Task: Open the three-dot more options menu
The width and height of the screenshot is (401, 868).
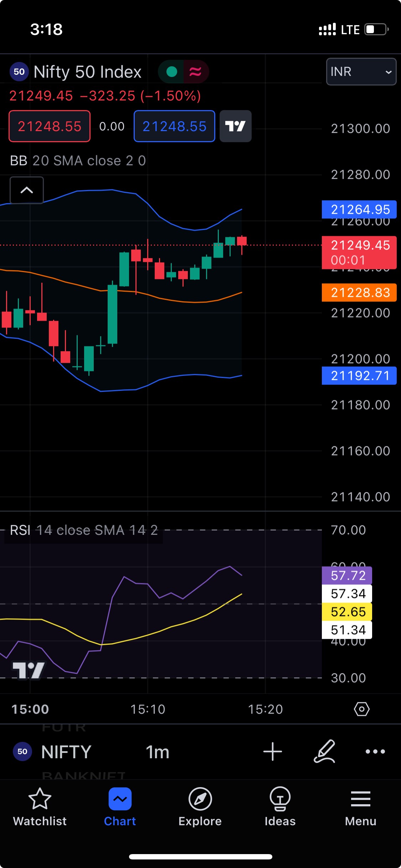Action: pyautogui.click(x=375, y=751)
